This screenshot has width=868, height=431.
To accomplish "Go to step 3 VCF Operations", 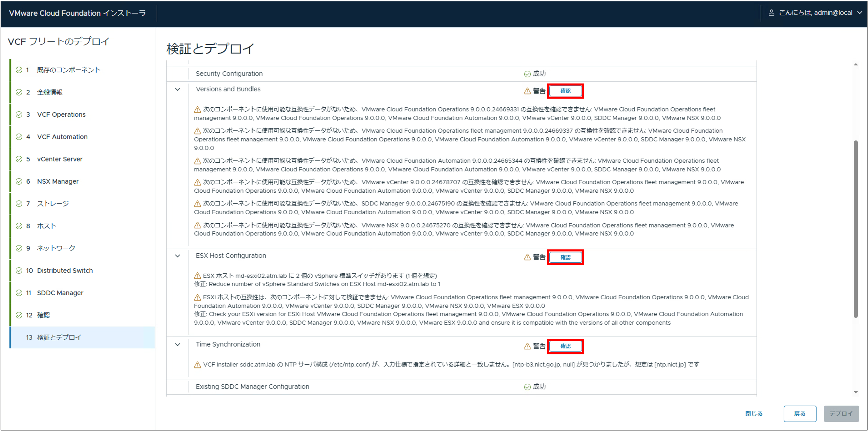I will [83, 115].
